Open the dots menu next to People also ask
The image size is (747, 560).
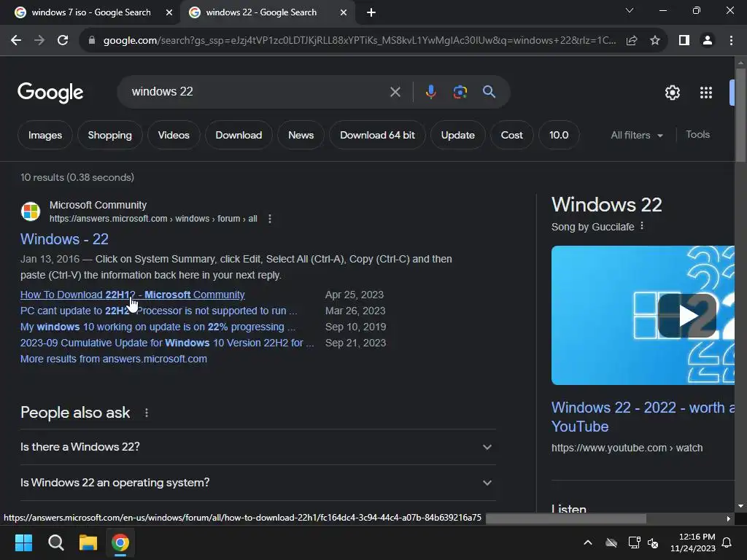click(146, 413)
